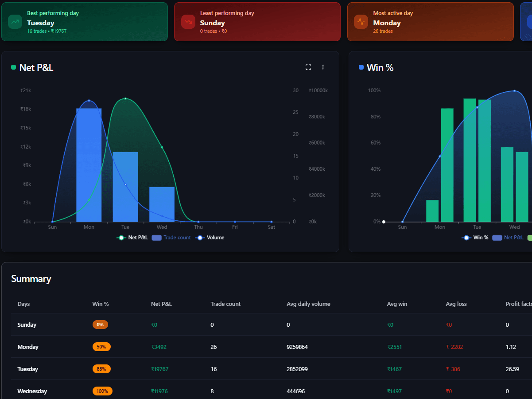Click Sunday's 0% win badge
The image size is (532, 399).
[100, 325]
